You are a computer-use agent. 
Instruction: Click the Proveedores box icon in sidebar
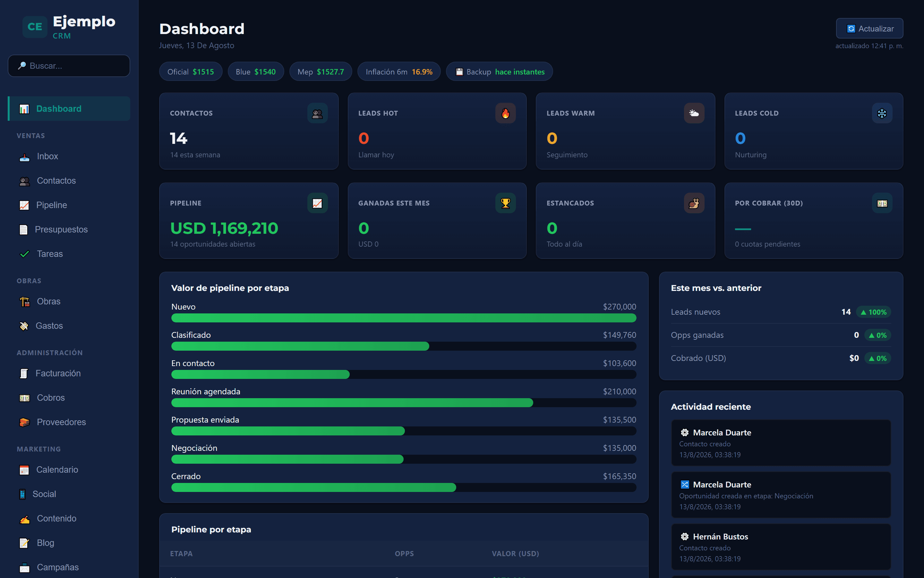[24, 422]
